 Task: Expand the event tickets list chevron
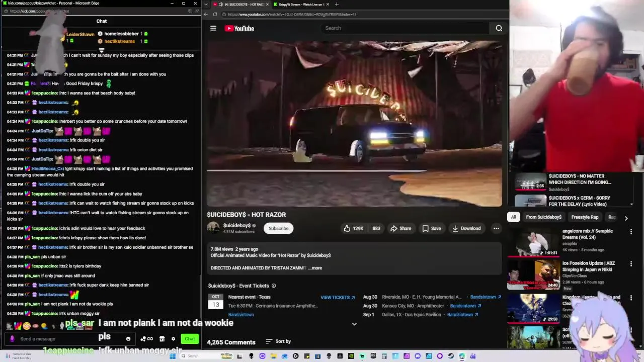coord(354,324)
